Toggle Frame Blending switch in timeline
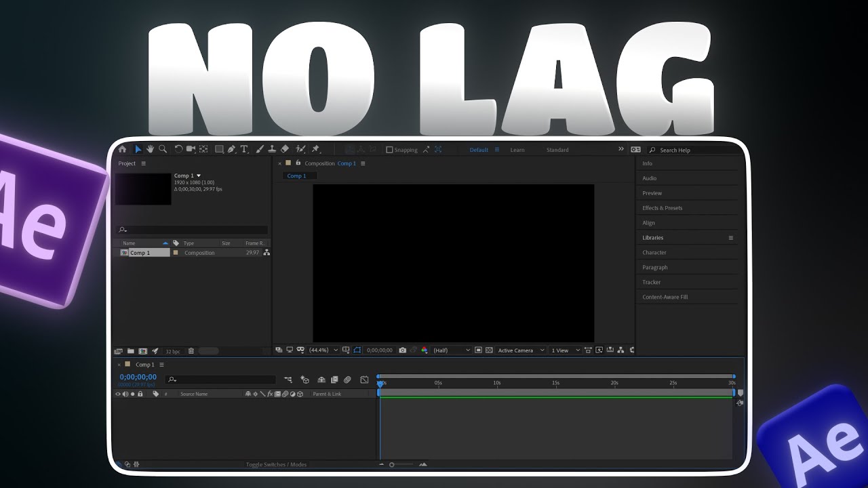The image size is (868, 488). pos(334,380)
